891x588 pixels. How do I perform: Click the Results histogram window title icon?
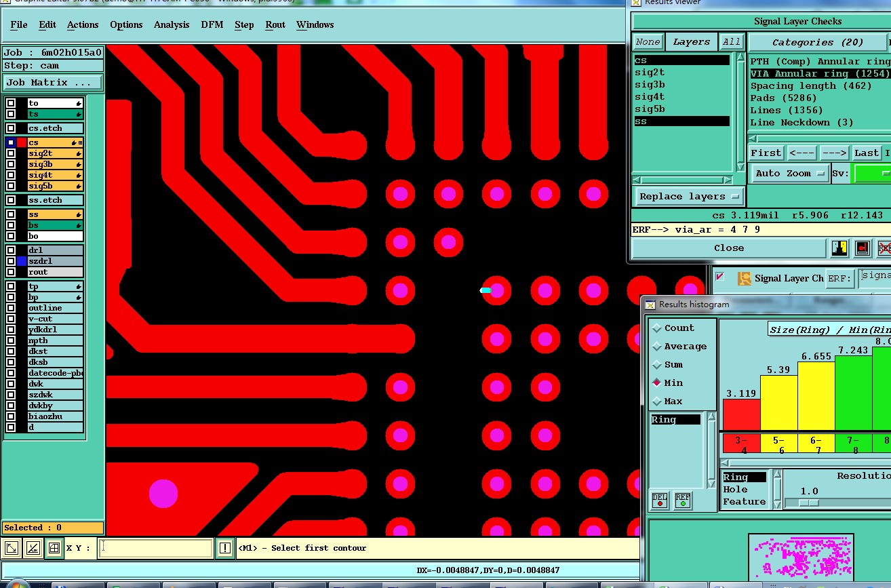tap(650, 305)
